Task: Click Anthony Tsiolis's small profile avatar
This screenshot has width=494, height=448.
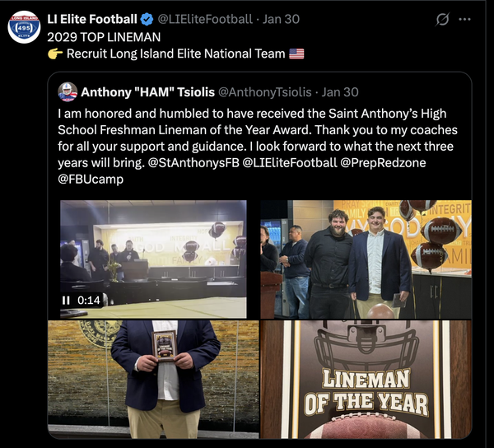Action: (x=68, y=92)
